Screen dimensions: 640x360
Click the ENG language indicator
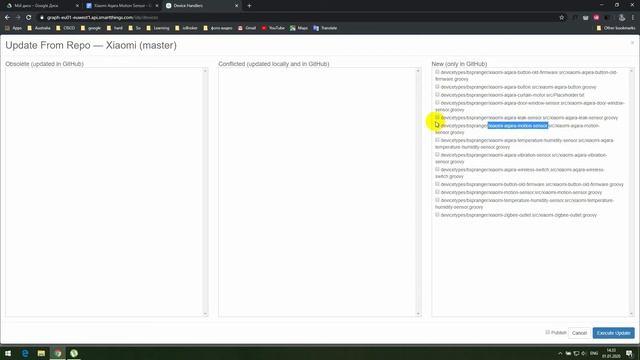point(594,353)
